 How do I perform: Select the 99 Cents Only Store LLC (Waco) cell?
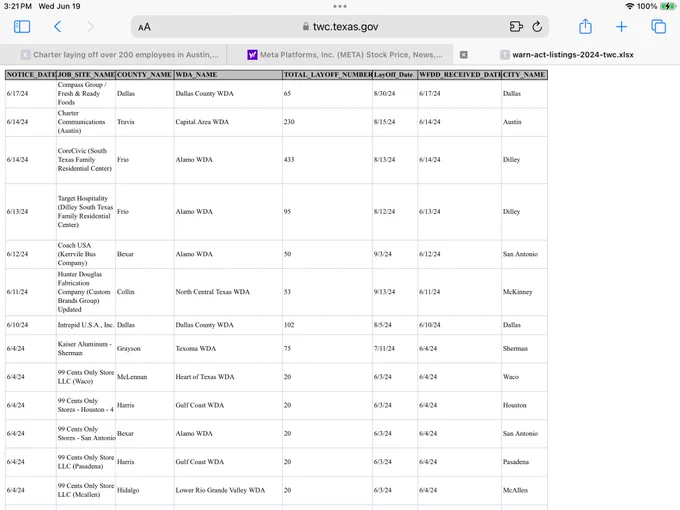[86, 377]
